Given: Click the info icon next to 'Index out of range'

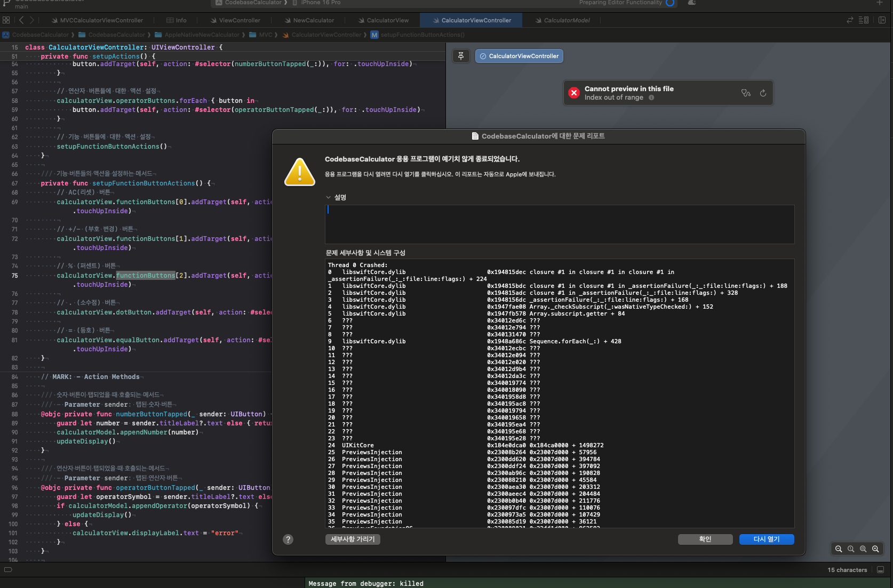Looking at the screenshot, I should tap(651, 98).
